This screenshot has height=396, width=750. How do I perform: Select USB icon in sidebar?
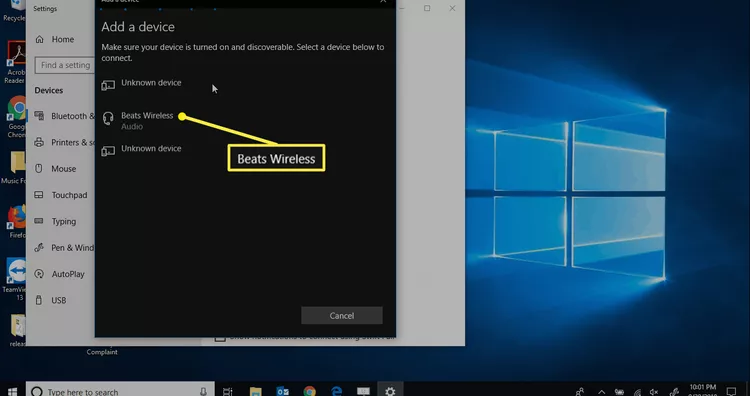39,300
